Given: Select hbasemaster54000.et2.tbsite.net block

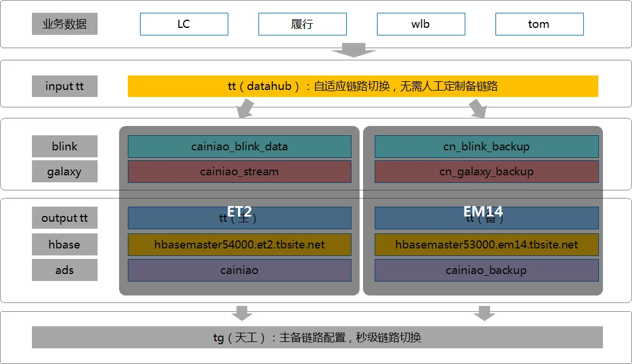Looking at the screenshot, I should coord(239,245).
